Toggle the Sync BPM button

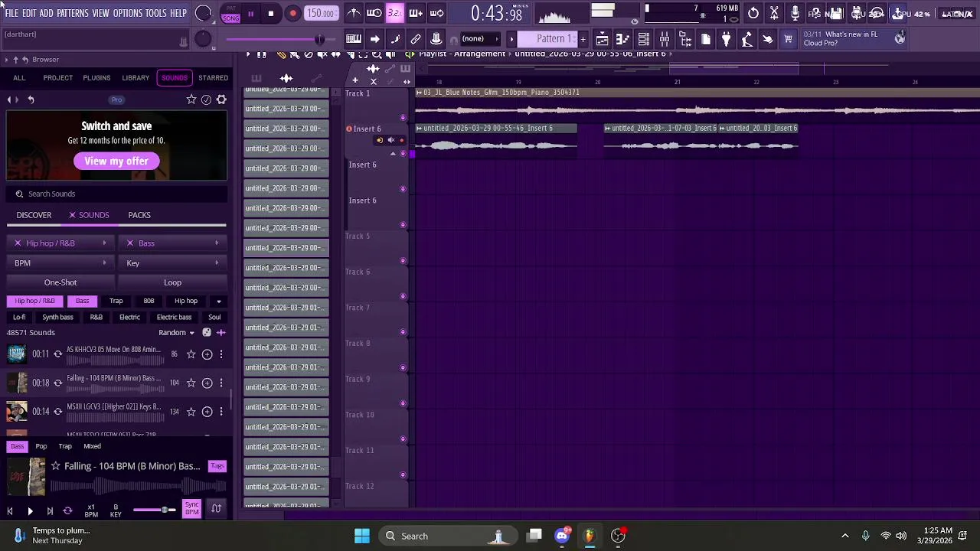point(191,507)
